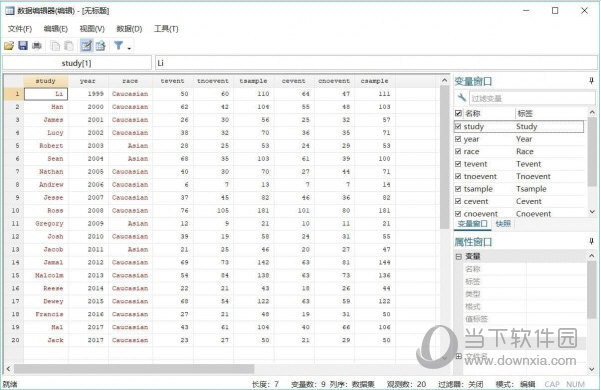This screenshot has height=390, width=601.
Task: Select row number 10 header
Action: pyautogui.click(x=14, y=210)
